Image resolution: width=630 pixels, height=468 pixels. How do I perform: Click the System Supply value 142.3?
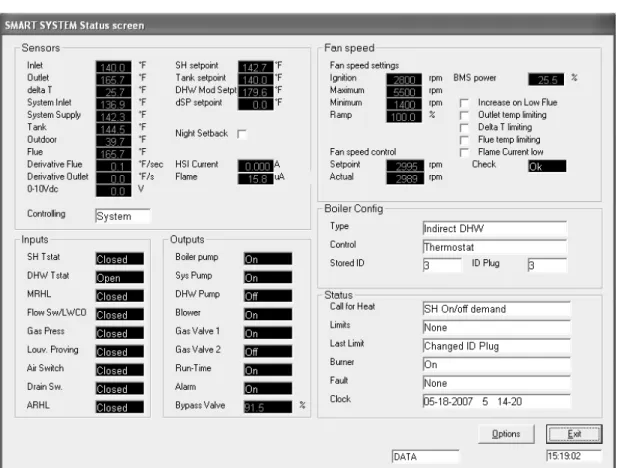113,116
